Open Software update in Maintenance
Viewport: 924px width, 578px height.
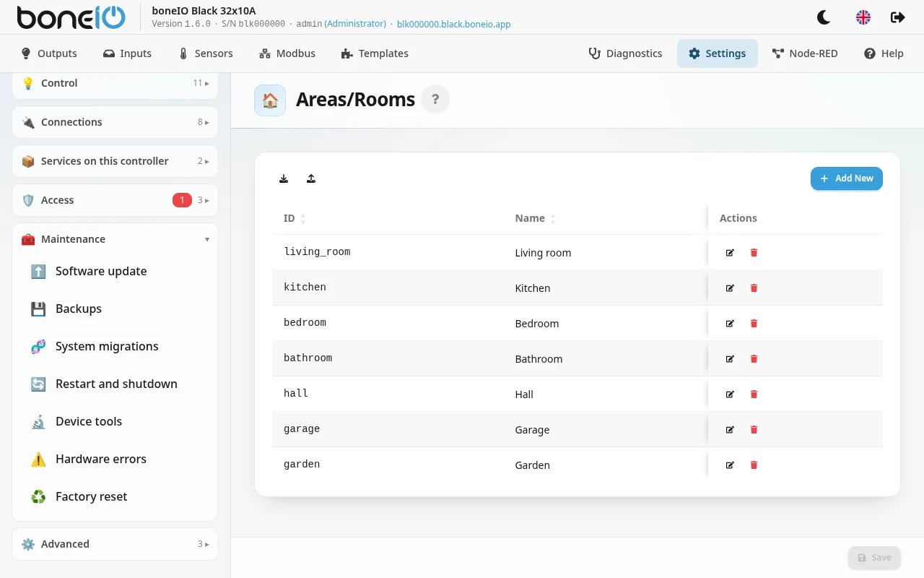pyautogui.click(x=115, y=272)
